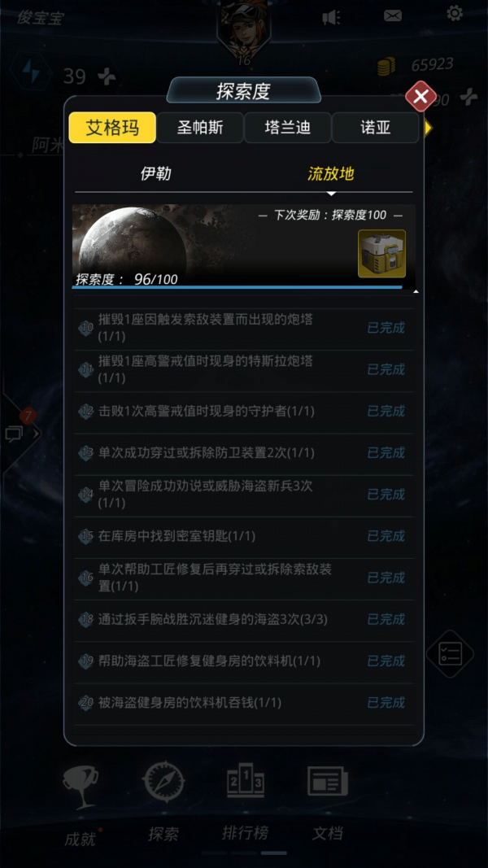Select the 伊勒 sub-tab
The image size is (488, 868).
point(156,174)
